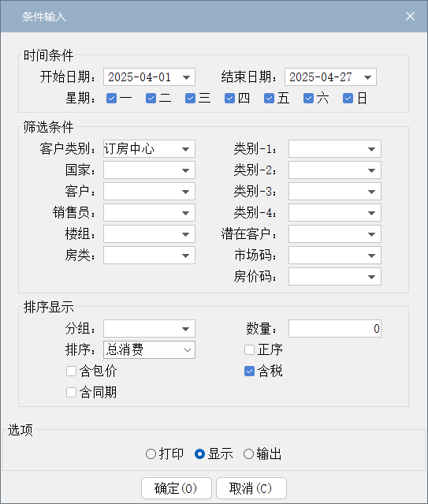Viewport: 428px width, 504px height.
Task: Click the 确定(O) button
Action: [176, 488]
